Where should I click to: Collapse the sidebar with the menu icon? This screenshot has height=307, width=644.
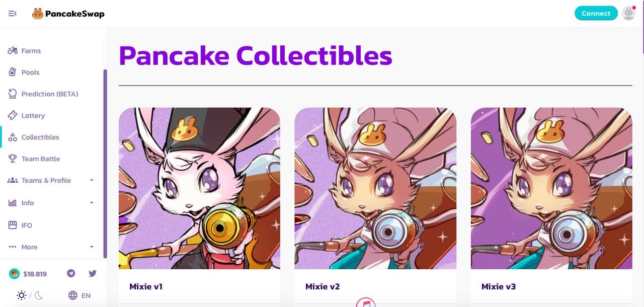click(13, 14)
